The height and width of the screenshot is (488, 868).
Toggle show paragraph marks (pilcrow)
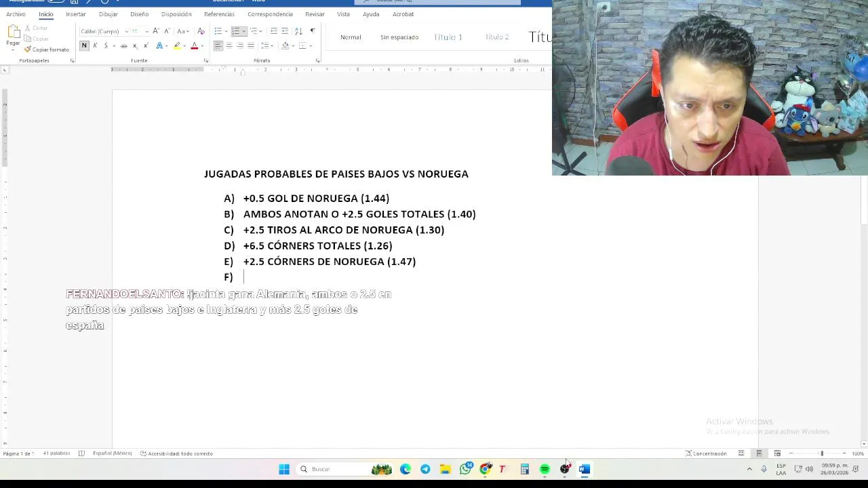tap(313, 31)
